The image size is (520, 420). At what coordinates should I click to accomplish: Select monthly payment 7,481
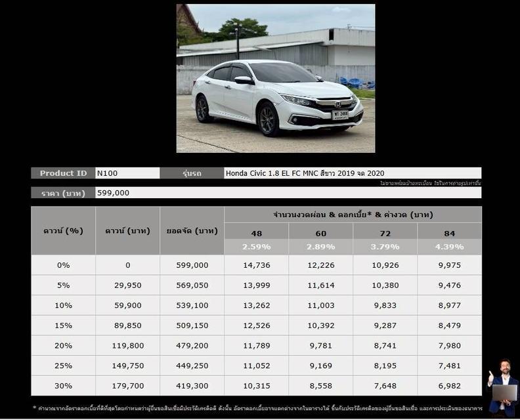449,366
